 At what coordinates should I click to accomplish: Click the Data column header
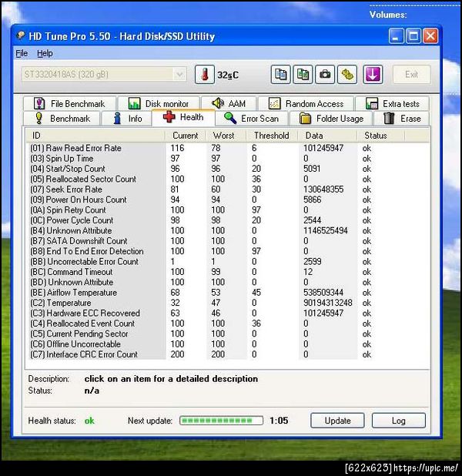(327, 136)
